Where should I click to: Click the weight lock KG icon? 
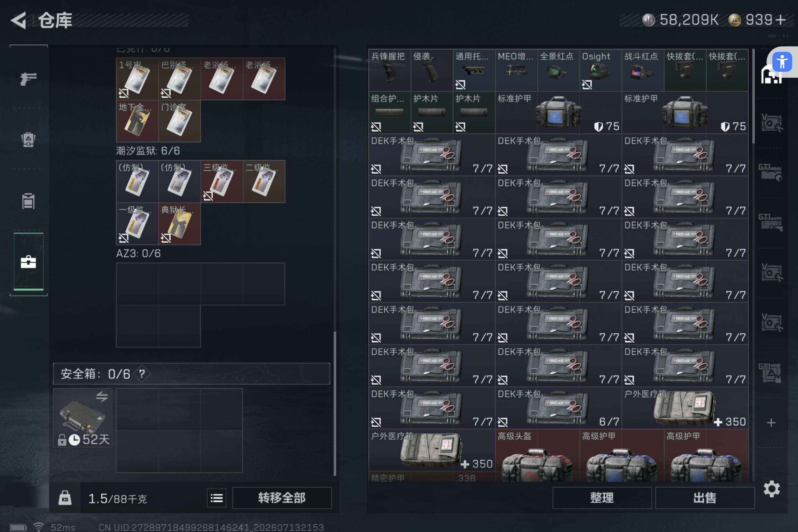(x=65, y=498)
